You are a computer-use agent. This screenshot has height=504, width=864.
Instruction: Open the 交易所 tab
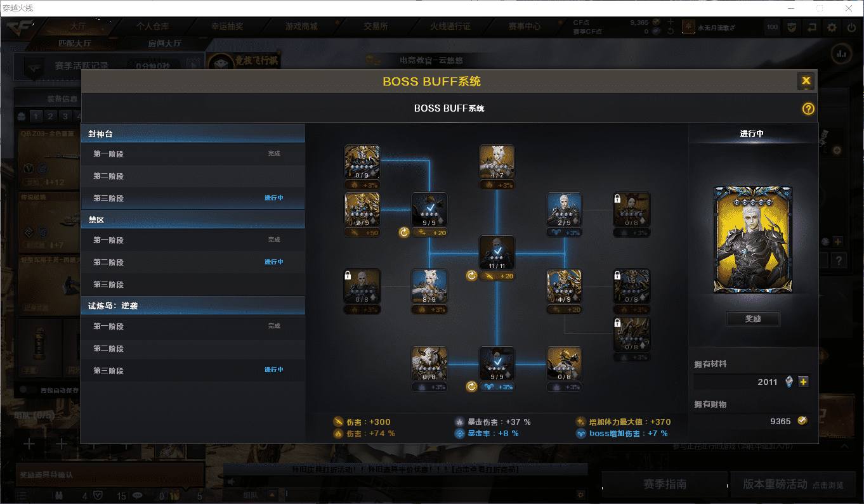tap(376, 27)
